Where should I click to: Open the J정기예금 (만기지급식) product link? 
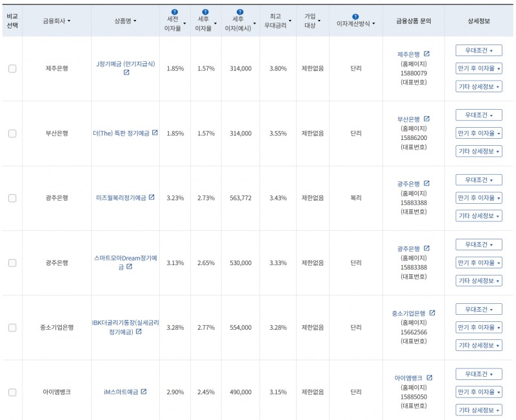coord(125,64)
